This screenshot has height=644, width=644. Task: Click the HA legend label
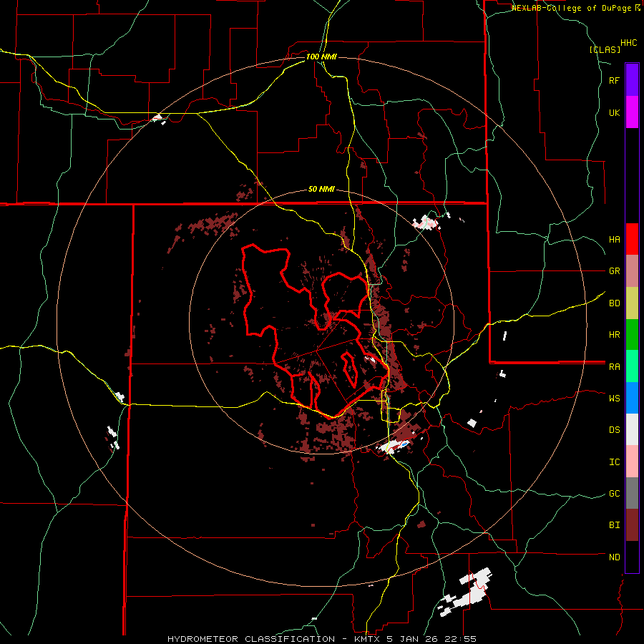coord(614,240)
